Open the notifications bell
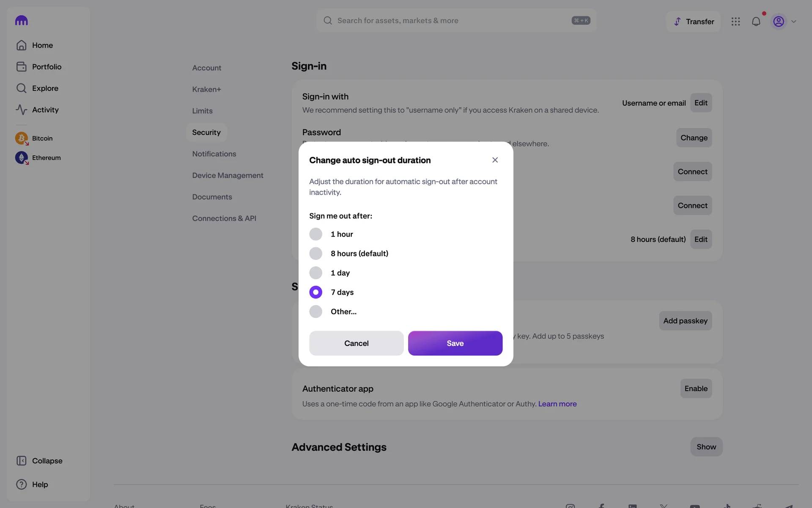Viewport: 812px width, 508px height. tap(756, 22)
